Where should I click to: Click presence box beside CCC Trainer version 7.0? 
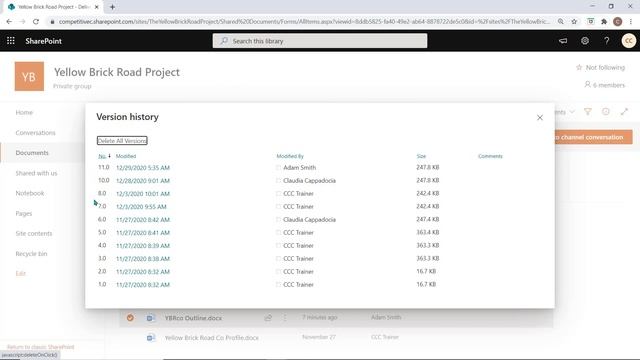[278, 207]
